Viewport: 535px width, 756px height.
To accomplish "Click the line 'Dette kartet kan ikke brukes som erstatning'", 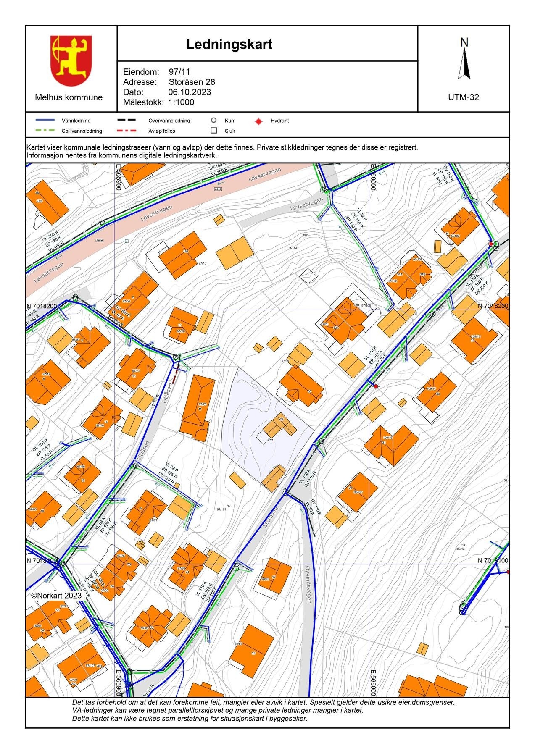I will pos(190,718).
